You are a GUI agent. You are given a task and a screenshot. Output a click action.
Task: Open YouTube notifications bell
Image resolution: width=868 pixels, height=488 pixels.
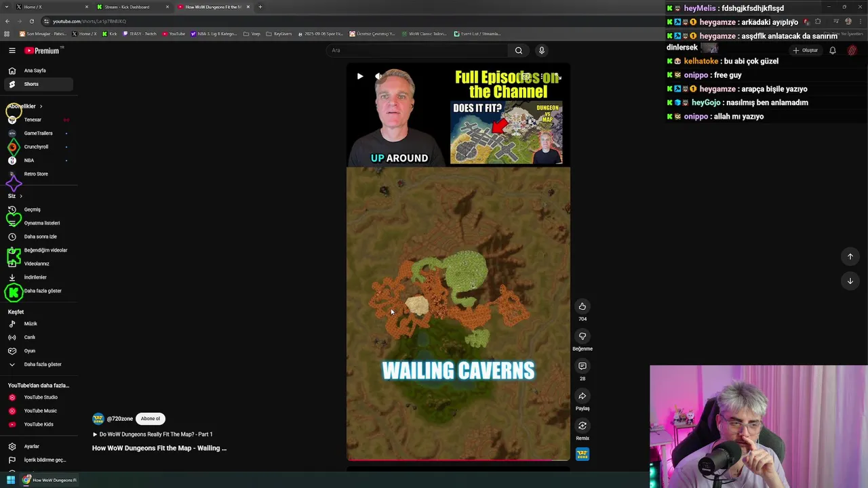click(833, 50)
